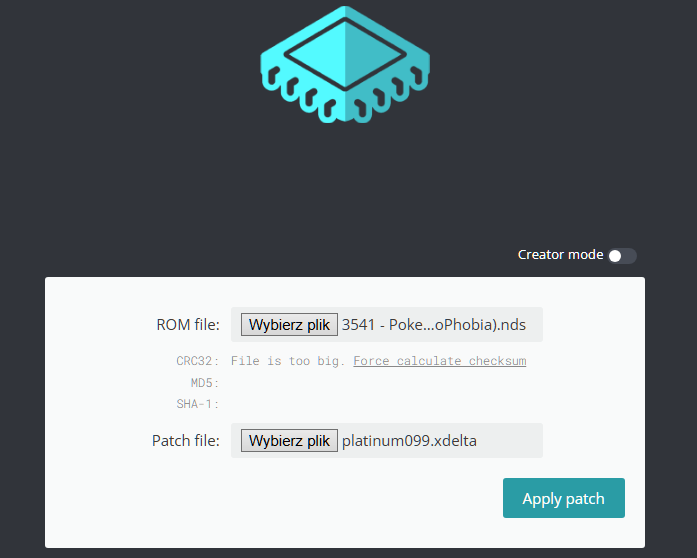Select the "Patch file:" label
Screen dimensions: 697x558
click(185, 441)
